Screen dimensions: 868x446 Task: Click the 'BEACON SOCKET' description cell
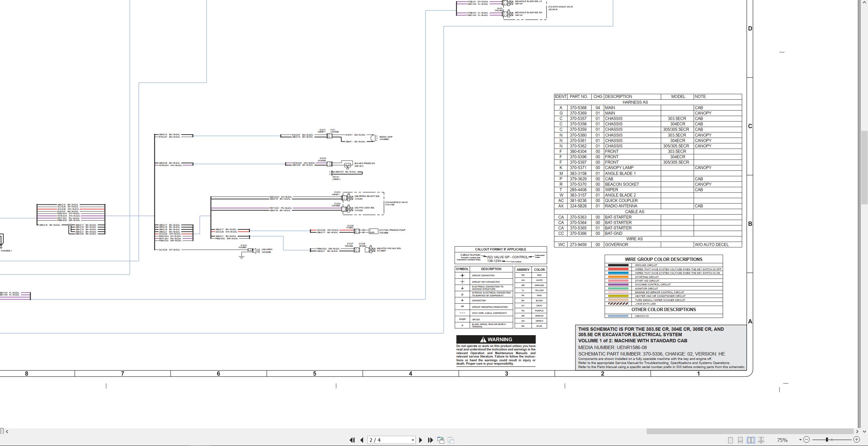[632, 184]
